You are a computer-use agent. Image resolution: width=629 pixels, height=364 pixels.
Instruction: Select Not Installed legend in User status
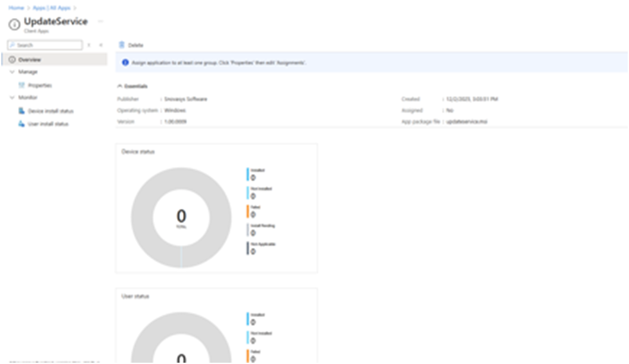(x=260, y=337)
